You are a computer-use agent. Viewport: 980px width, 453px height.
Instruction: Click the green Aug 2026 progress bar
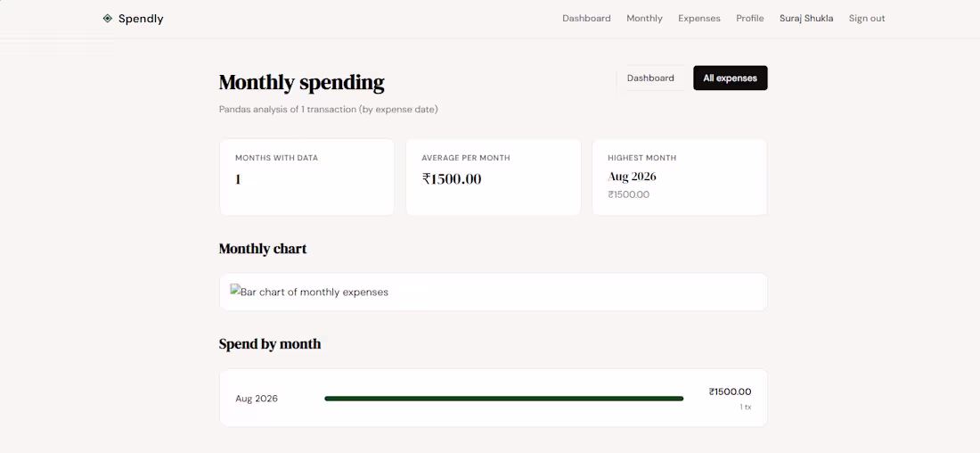[503, 399]
